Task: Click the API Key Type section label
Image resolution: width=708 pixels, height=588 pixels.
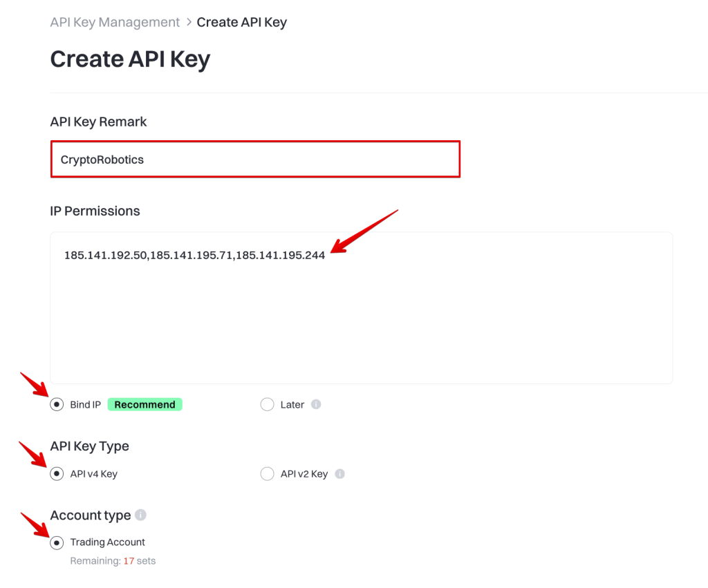Action: 89,446
